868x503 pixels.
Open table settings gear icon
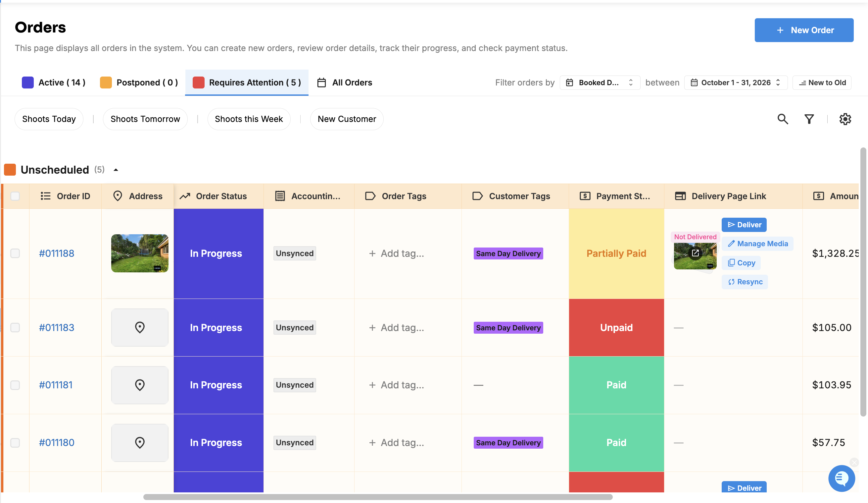pos(845,119)
